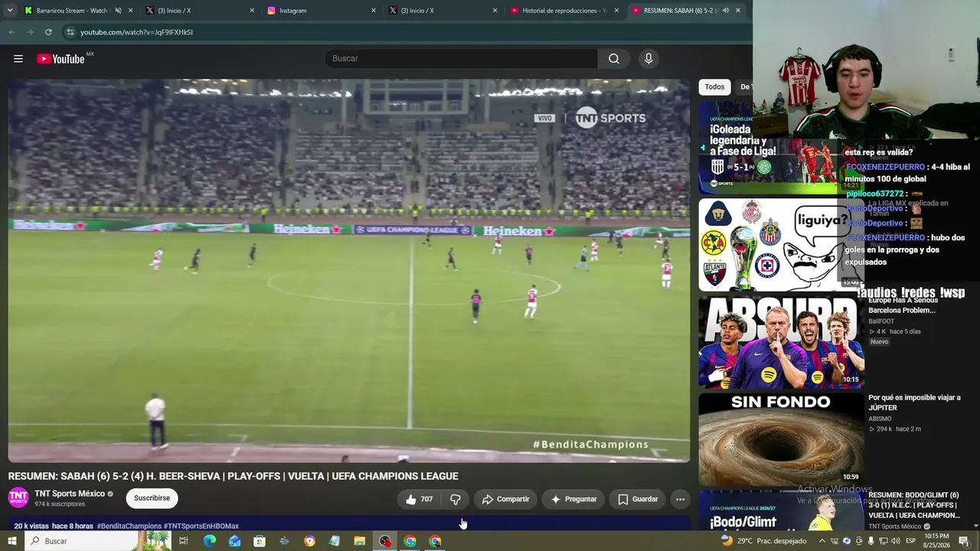Open the ABSURD Barcelona video thumbnail
Screen dimensions: 980x551
pos(781,342)
